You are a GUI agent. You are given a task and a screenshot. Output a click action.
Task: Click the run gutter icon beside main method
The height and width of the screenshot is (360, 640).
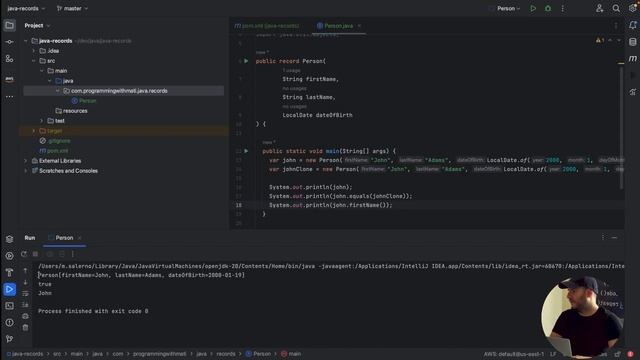(246, 151)
